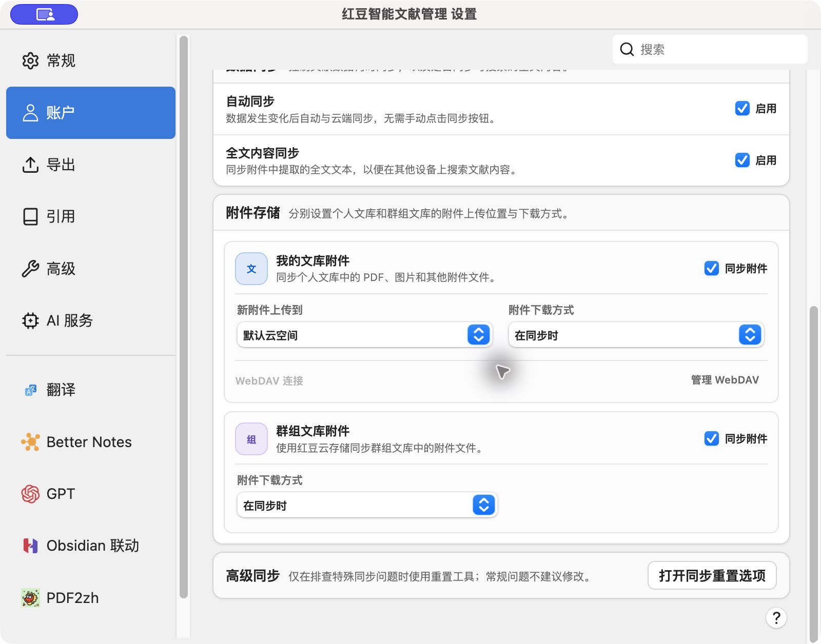821x644 pixels.
Task: Click 打开同步重置选项 button
Action: point(712,575)
